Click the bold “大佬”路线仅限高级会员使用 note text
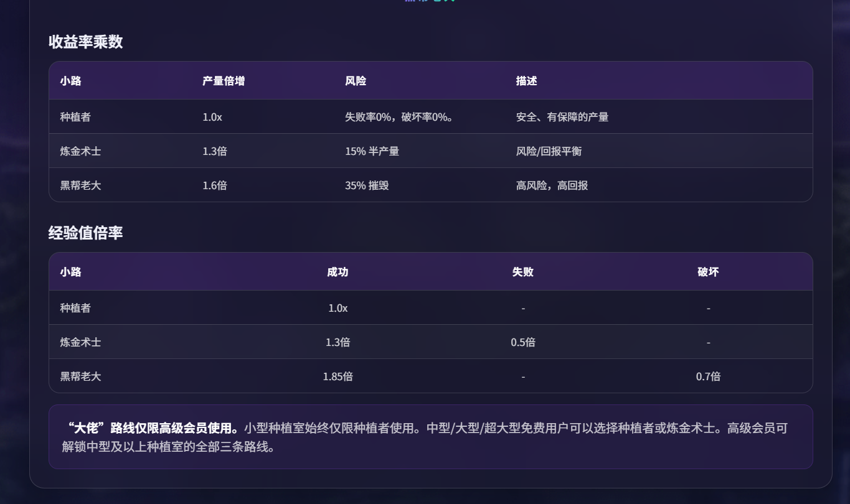Image resolution: width=850 pixels, height=504 pixels. pyautogui.click(x=153, y=428)
